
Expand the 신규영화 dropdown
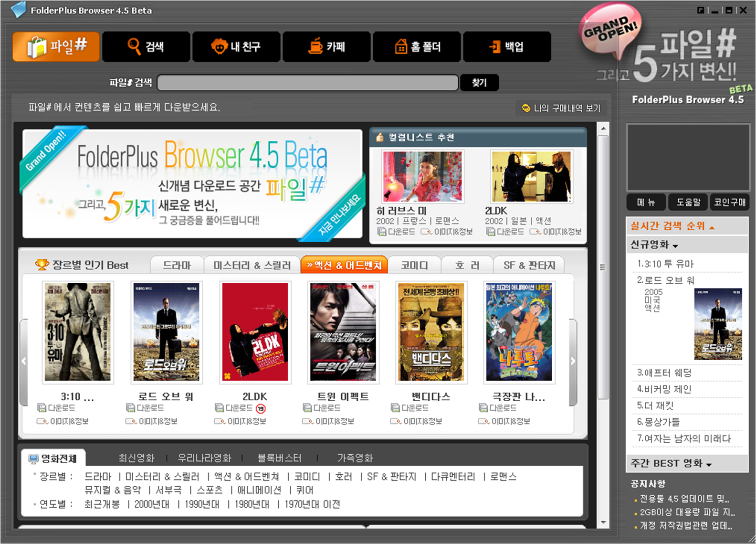pos(675,246)
